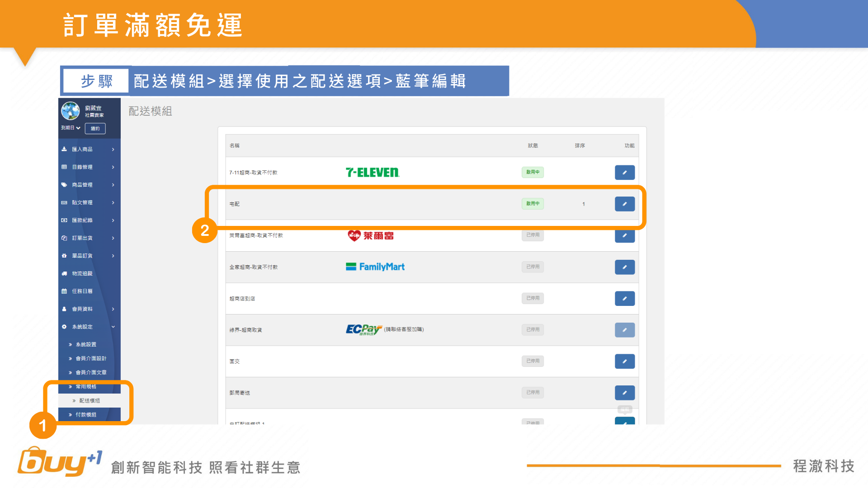Open the 到期日 dropdown under the username
868x488 pixels.
coord(71,128)
